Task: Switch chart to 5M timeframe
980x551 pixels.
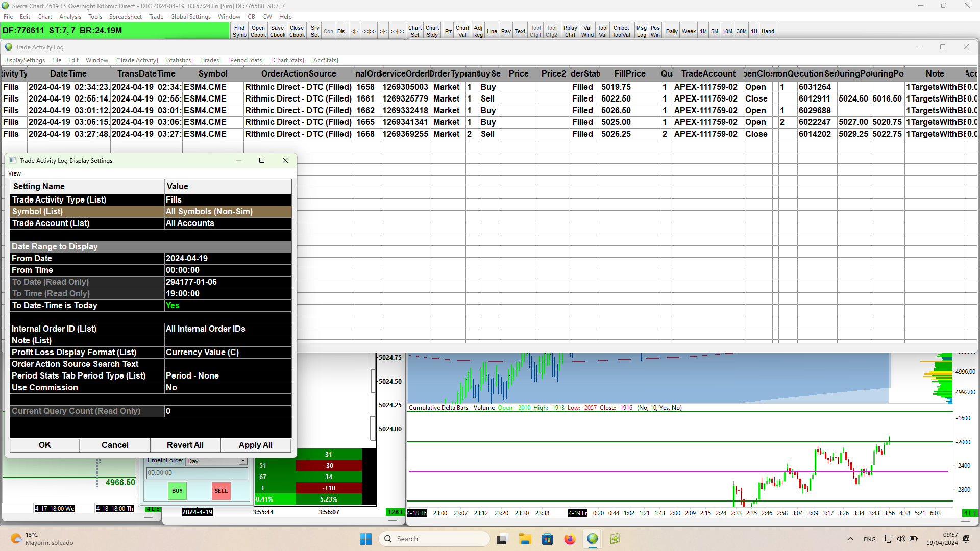Action: point(714,31)
